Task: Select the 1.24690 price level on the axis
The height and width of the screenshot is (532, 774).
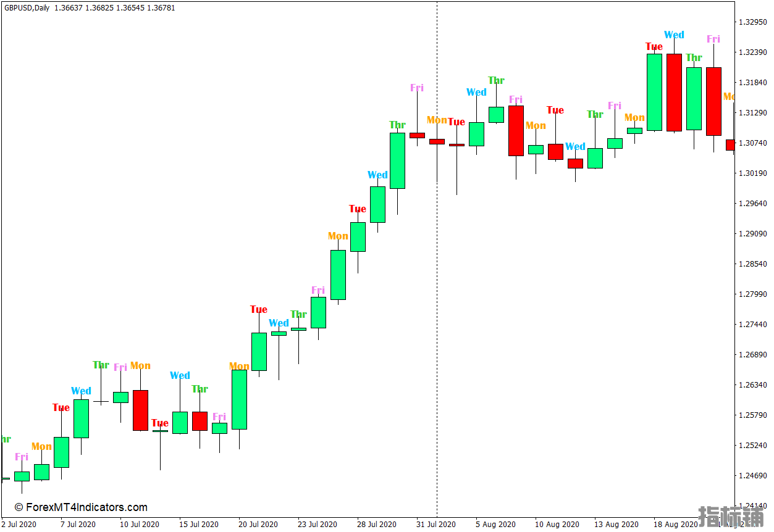Action: 752,475
